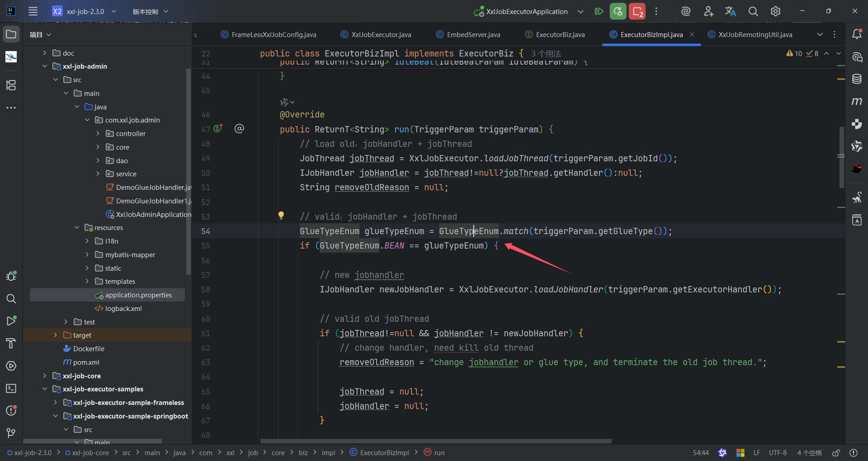Open the project selector xxl-job-2.3.0 dropdown
This screenshot has height=461, width=868.
[x=85, y=11]
